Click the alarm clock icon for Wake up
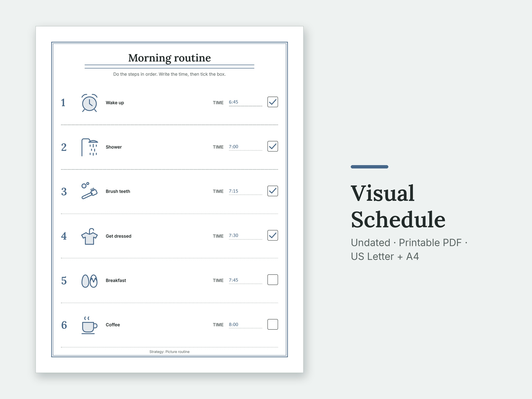This screenshot has height=399, width=532. [89, 103]
